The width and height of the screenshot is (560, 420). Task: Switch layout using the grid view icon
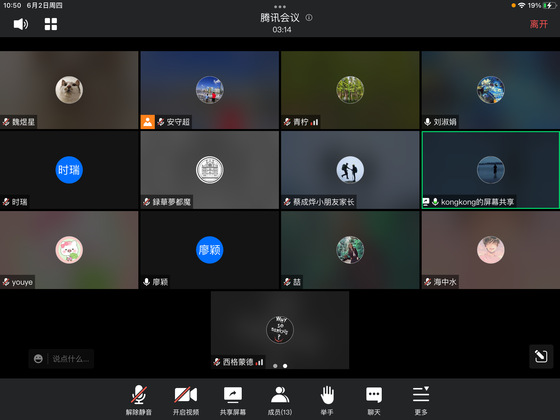point(51,24)
